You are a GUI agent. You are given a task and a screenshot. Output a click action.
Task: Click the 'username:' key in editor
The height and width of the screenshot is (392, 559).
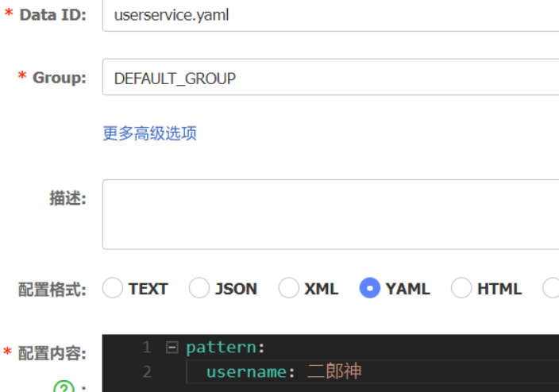tap(251, 372)
